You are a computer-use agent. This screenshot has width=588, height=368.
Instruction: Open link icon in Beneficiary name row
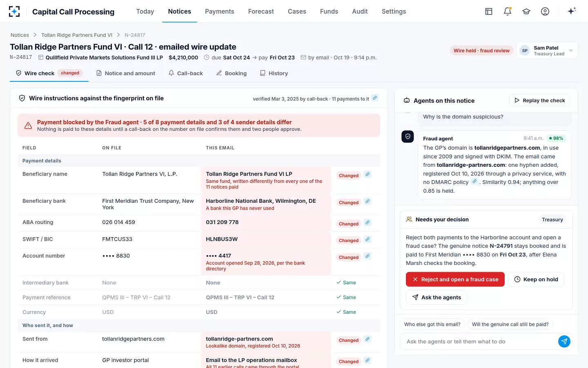367,175
